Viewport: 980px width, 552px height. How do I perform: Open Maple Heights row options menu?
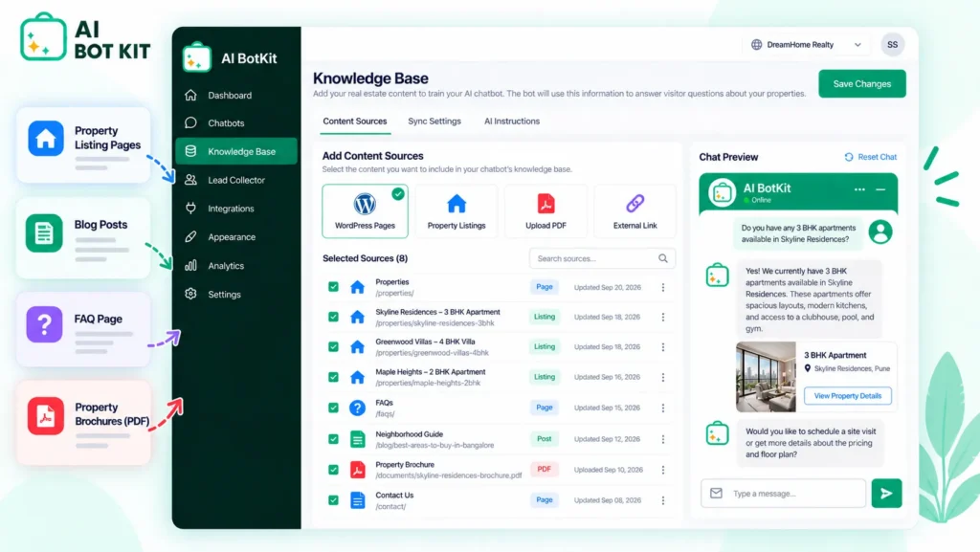[663, 377]
